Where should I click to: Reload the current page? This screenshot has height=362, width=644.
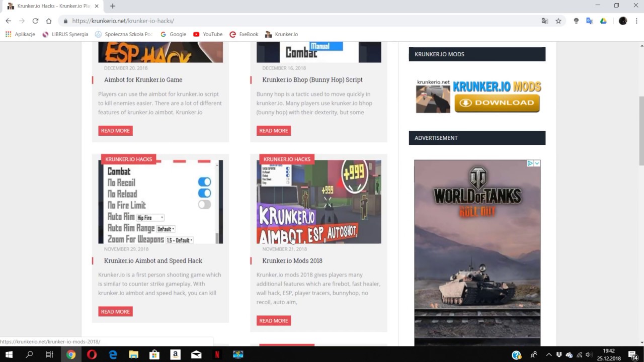[35, 21]
